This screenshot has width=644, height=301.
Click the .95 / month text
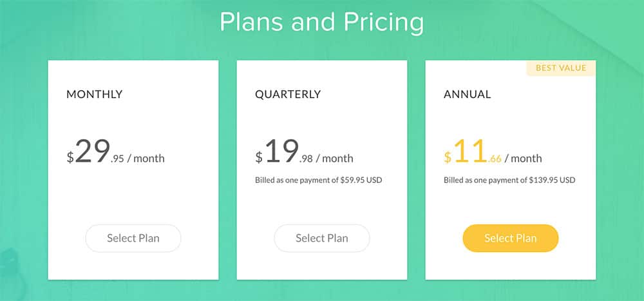click(x=138, y=159)
